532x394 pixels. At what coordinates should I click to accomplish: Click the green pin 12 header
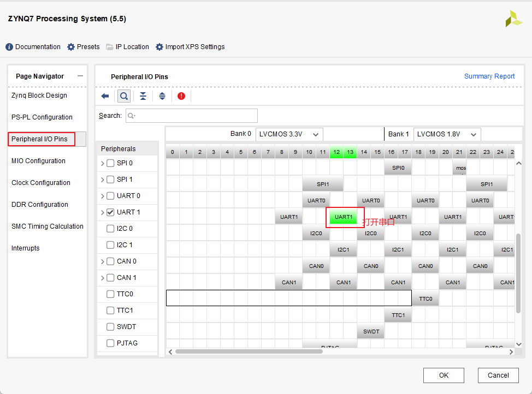click(336, 152)
